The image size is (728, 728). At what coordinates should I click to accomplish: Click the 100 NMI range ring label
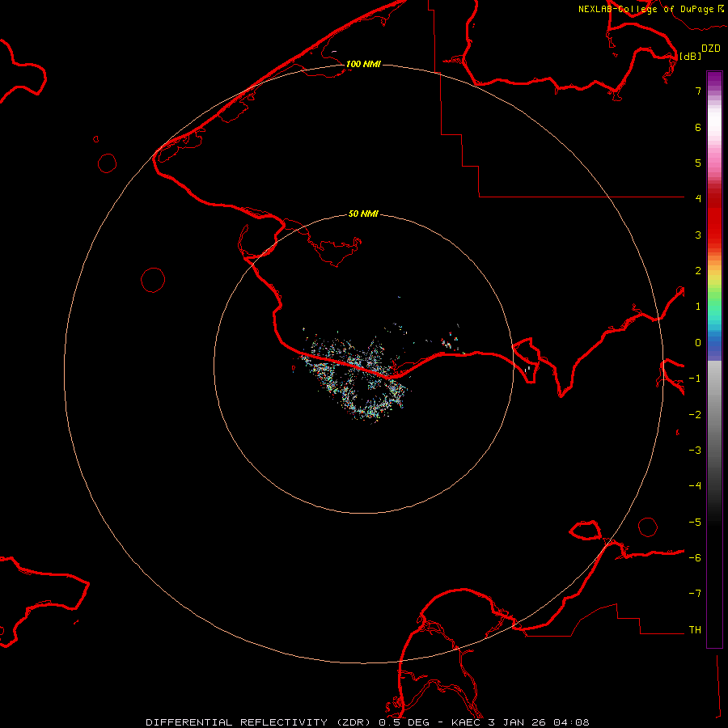click(x=363, y=64)
